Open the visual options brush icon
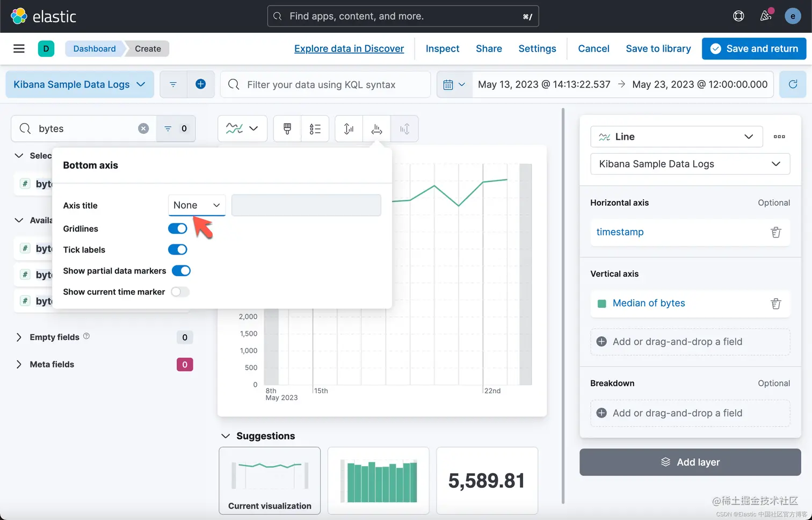The height and width of the screenshot is (520, 812). coord(287,128)
